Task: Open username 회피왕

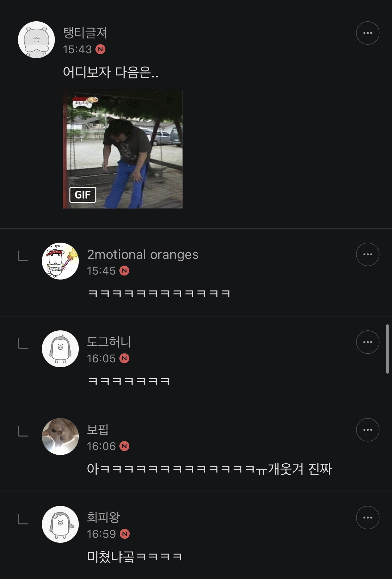Action: point(103,517)
